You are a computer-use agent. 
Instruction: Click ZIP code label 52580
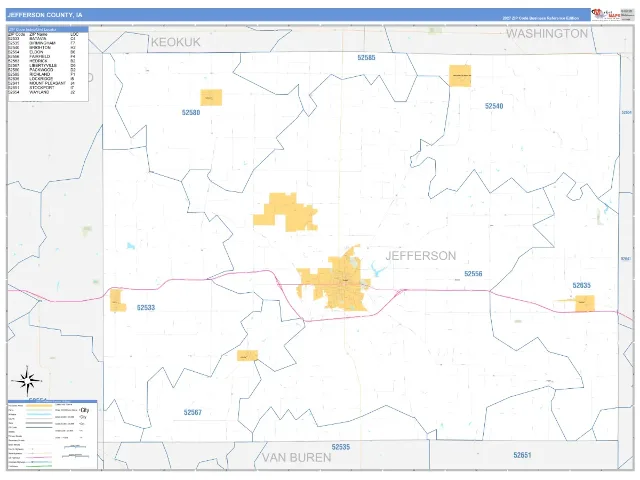coord(191,112)
